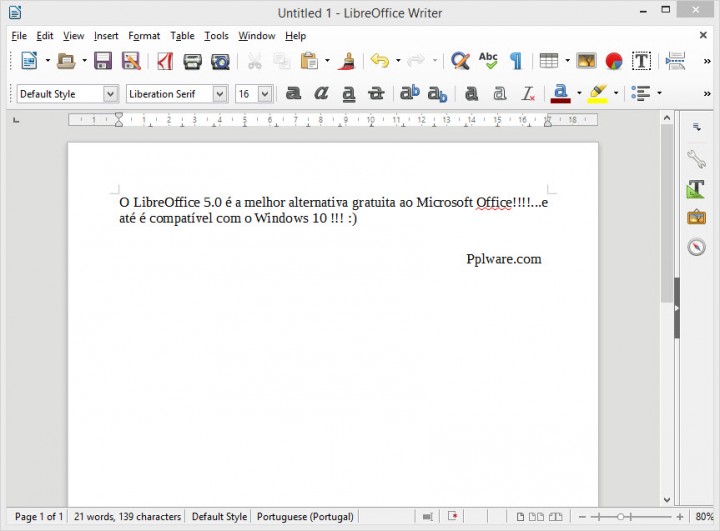720x531 pixels.
Task: Apply the dark red font color
Action: pos(560,93)
